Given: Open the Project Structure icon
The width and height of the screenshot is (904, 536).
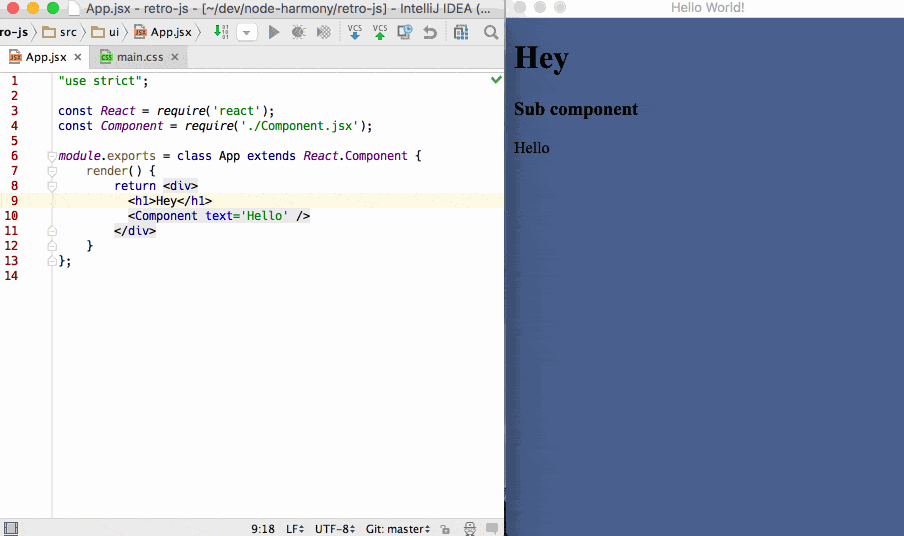Looking at the screenshot, I should pos(461,32).
